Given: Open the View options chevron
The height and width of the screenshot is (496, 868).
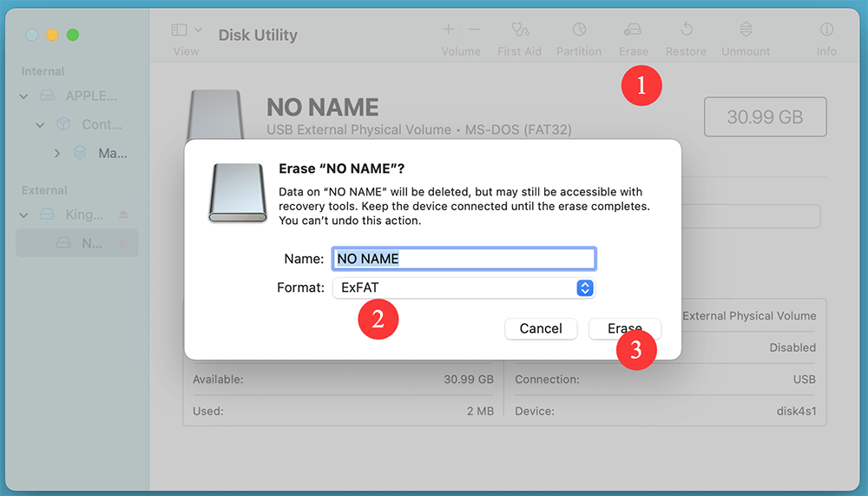Looking at the screenshot, I should click(198, 30).
